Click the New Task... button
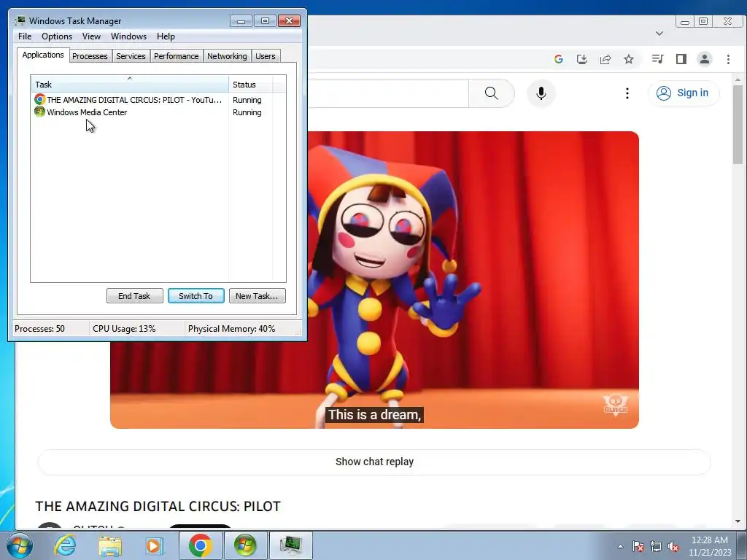Image resolution: width=747 pixels, height=560 pixels. tap(258, 296)
